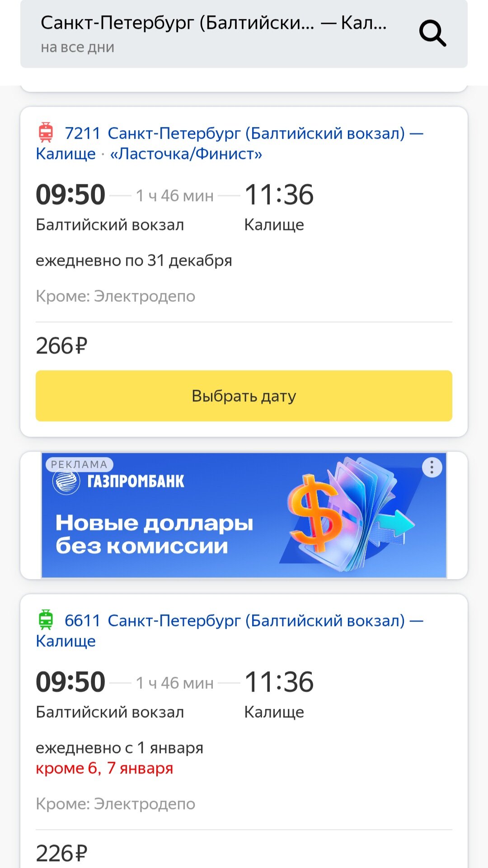Tap the red train icon for 7211
Viewport: 488px width, 868px height.
click(46, 132)
